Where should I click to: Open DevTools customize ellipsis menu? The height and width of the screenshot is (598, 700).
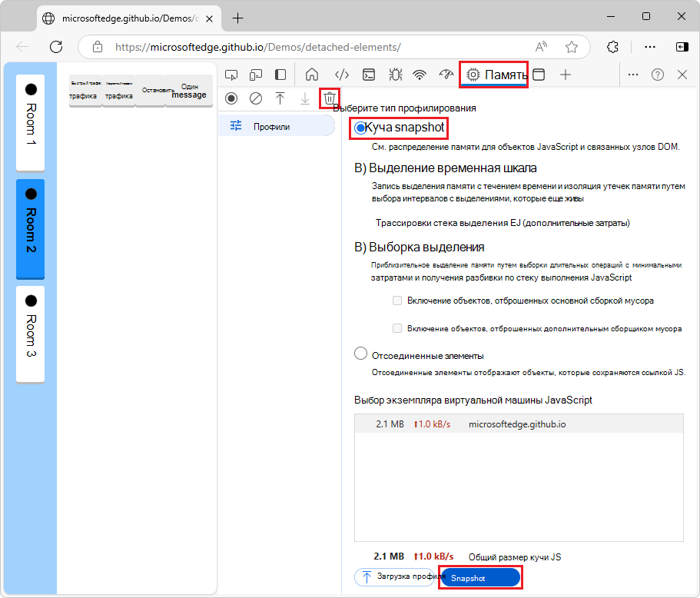pos(633,75)
